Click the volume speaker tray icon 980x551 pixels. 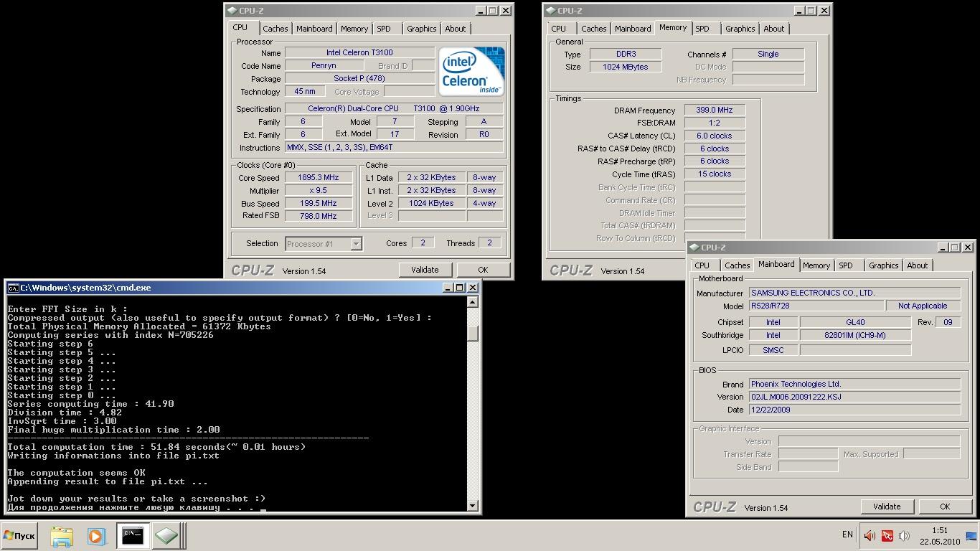click(870, 536)
